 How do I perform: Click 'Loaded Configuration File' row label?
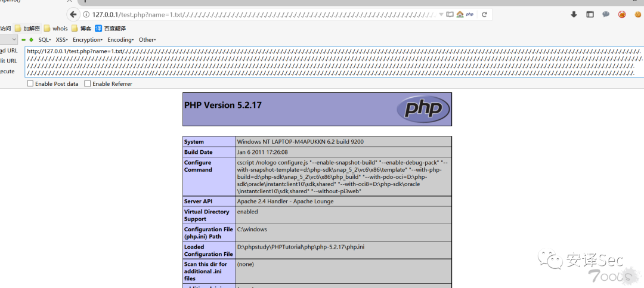pos(209,250)
